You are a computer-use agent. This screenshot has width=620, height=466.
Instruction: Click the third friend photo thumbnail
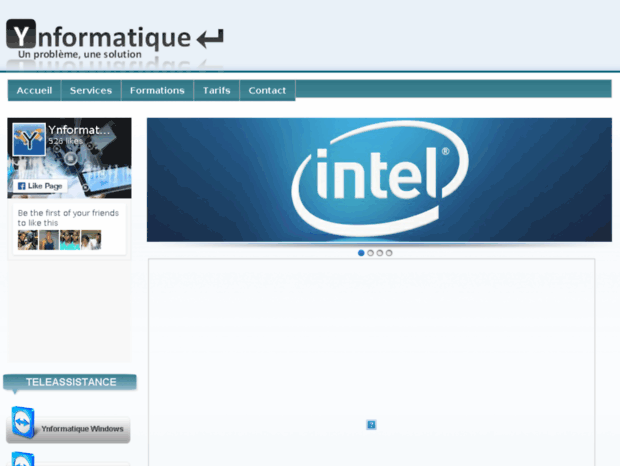[x=70, y=240]
